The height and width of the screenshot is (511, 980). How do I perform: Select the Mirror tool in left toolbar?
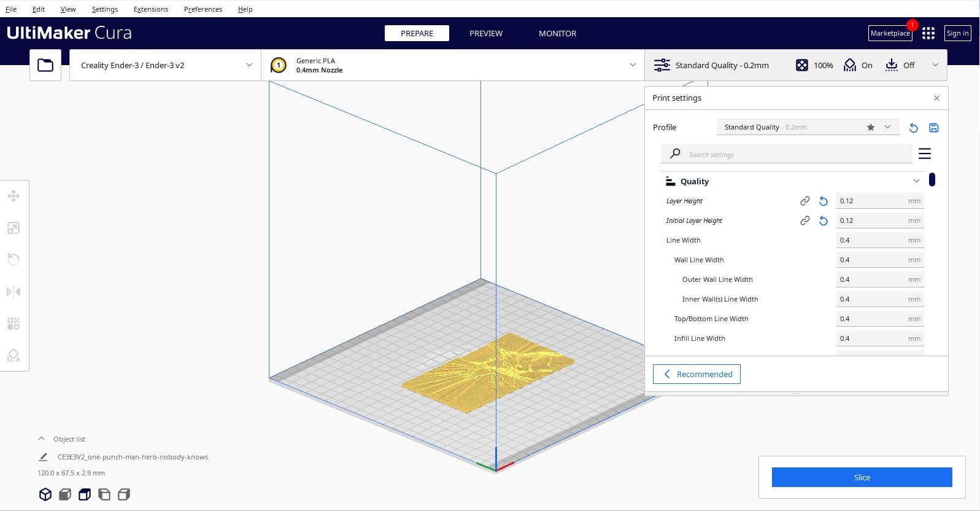[14, 292]
